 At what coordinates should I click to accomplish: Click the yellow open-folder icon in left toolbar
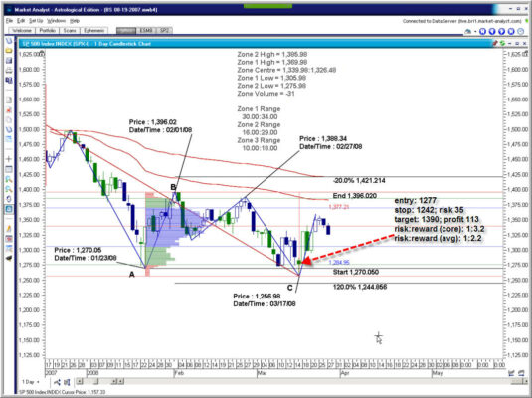[x=9, y=51]
